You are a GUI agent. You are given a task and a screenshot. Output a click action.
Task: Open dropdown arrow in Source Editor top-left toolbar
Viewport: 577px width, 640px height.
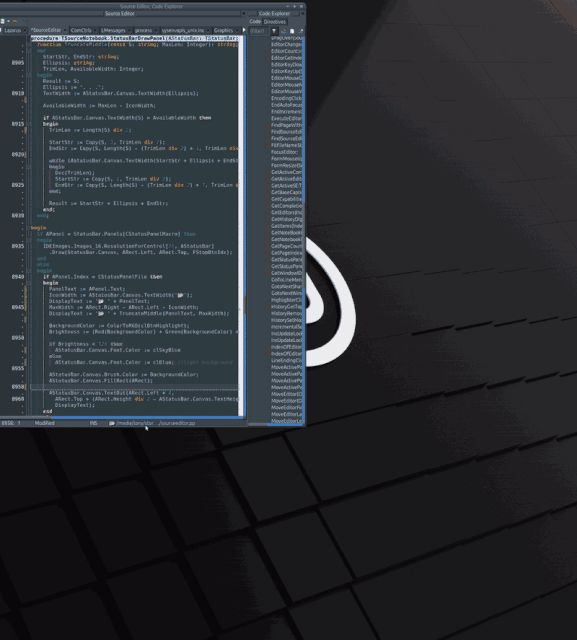coord(8,21)
